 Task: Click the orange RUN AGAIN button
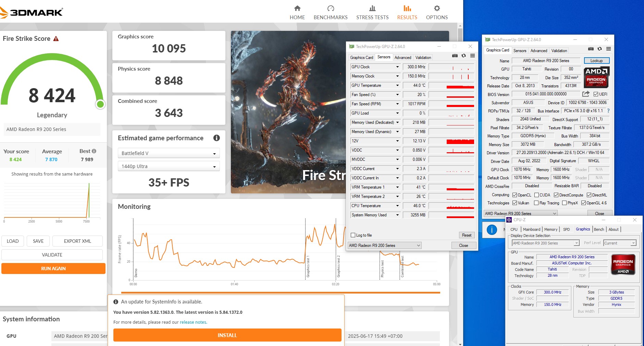53,269
